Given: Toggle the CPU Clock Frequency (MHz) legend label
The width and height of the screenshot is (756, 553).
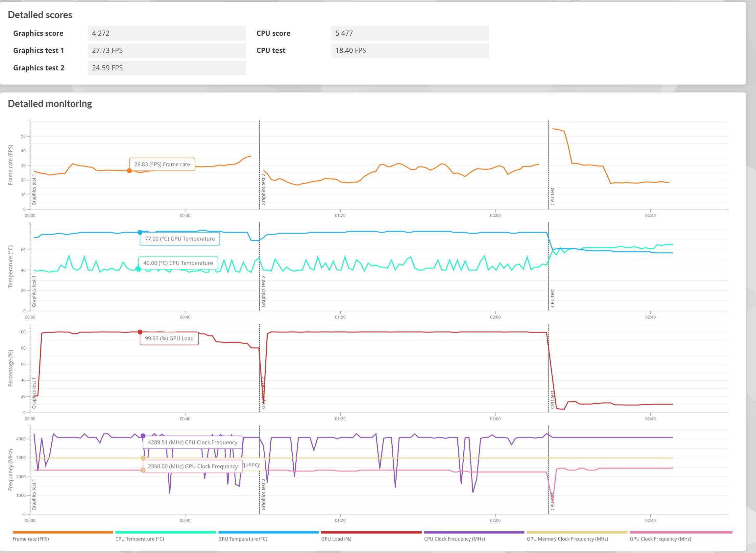Looking at the screenshot, I should tap(454, 539).
